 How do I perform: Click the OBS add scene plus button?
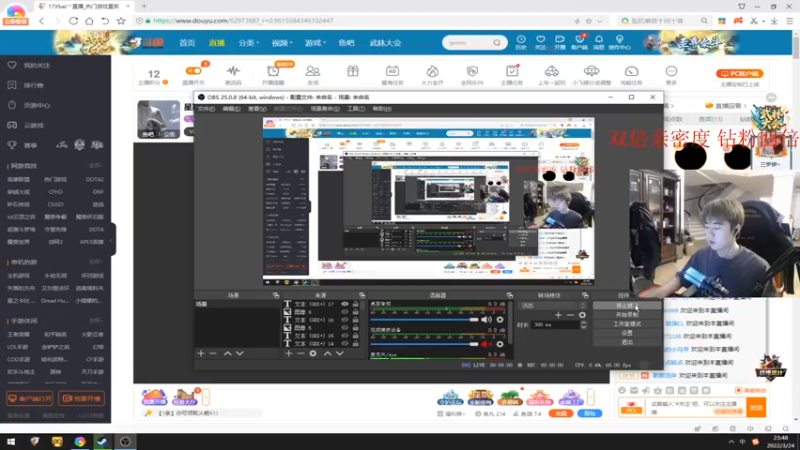pos(201,353)
